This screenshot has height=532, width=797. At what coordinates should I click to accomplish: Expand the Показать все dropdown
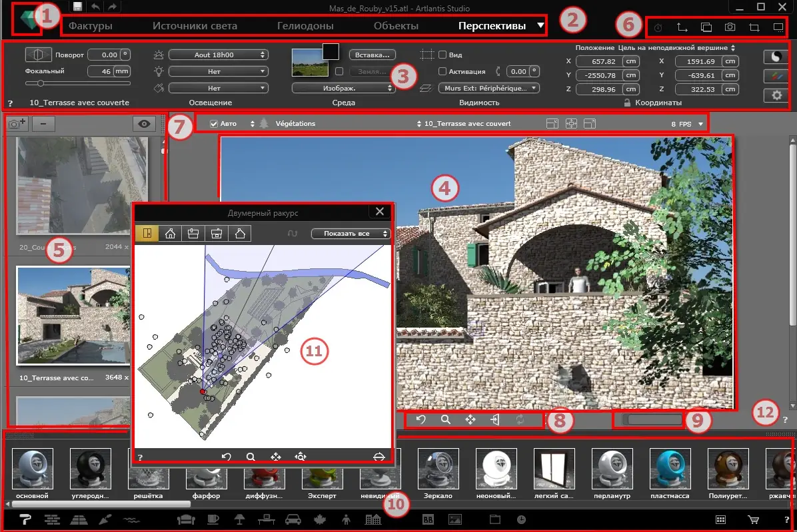point(351,234)
